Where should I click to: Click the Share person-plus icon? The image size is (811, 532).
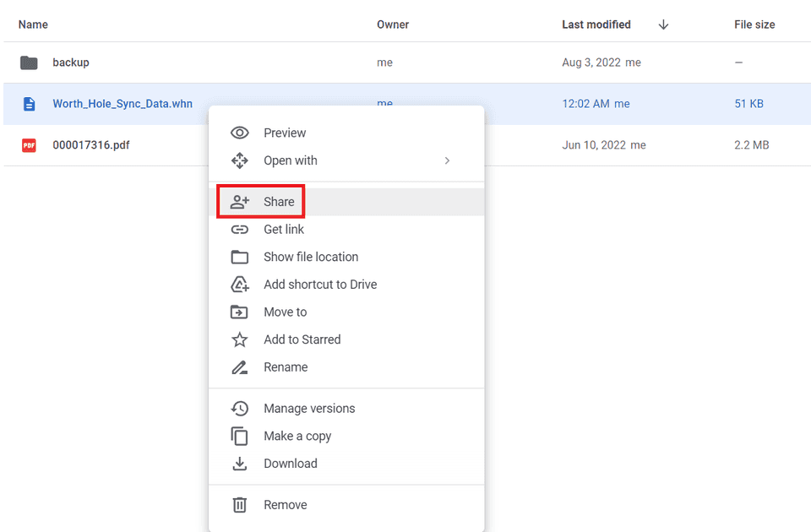pos(240,202)
